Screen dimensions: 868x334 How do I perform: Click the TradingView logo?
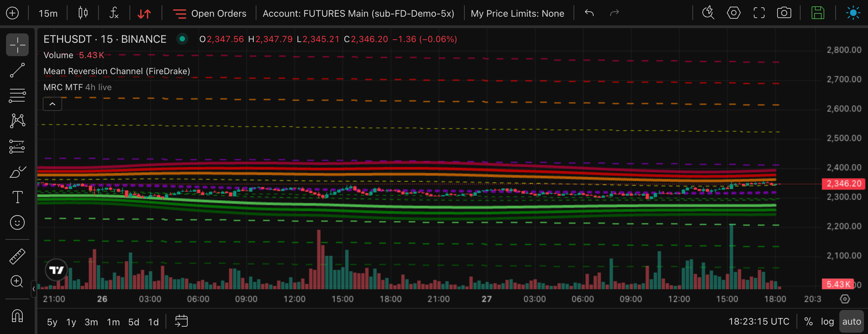pos(56,270)
